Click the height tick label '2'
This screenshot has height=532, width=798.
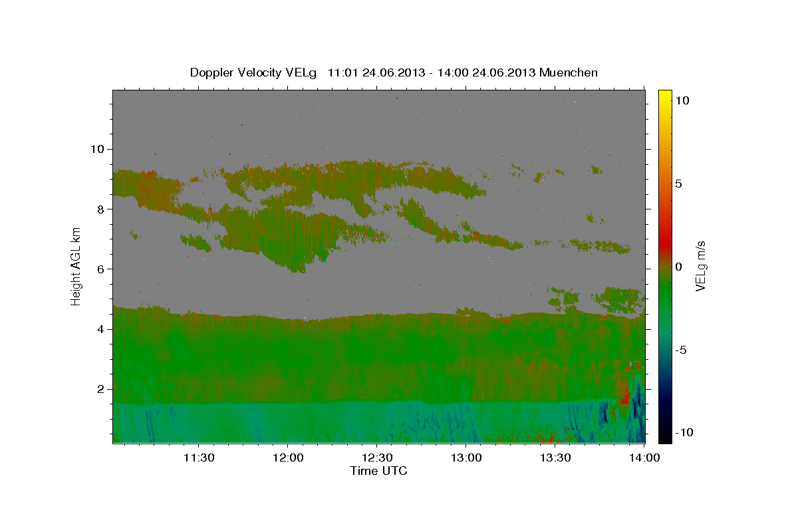coord(101,389)
